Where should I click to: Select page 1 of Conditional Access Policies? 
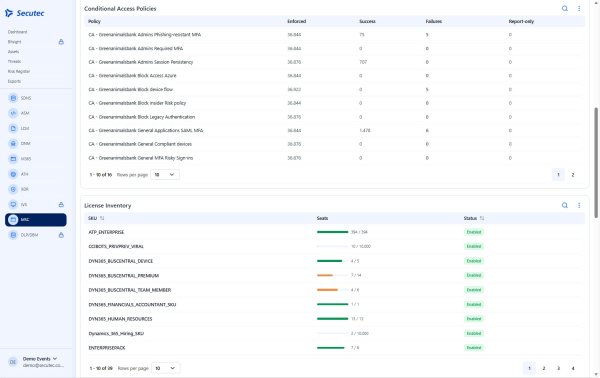coord(558,175)
